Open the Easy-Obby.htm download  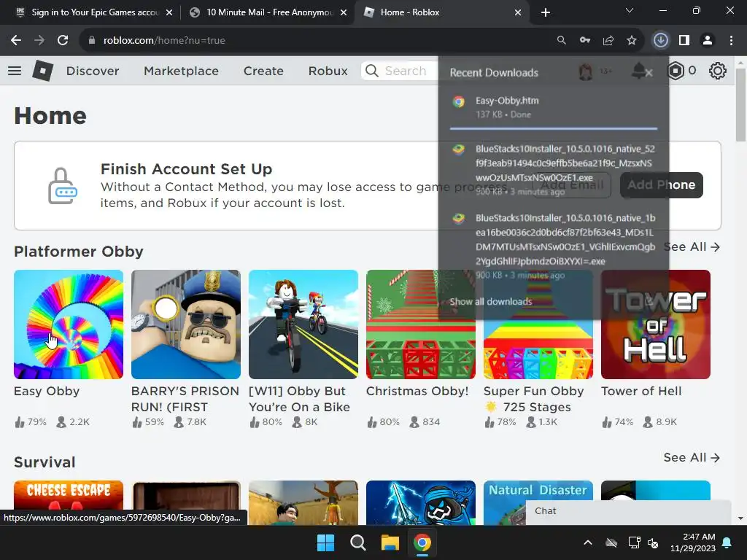point(554,107)
